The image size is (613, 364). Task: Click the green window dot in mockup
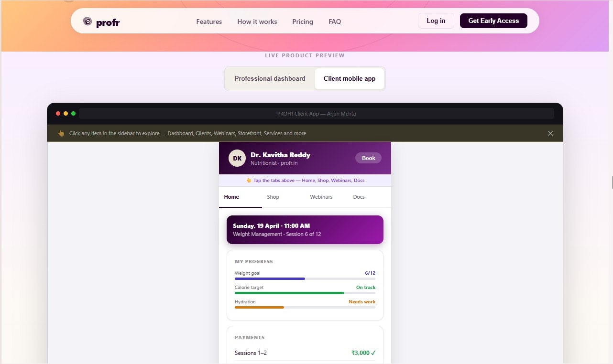[x=73, y=113]
